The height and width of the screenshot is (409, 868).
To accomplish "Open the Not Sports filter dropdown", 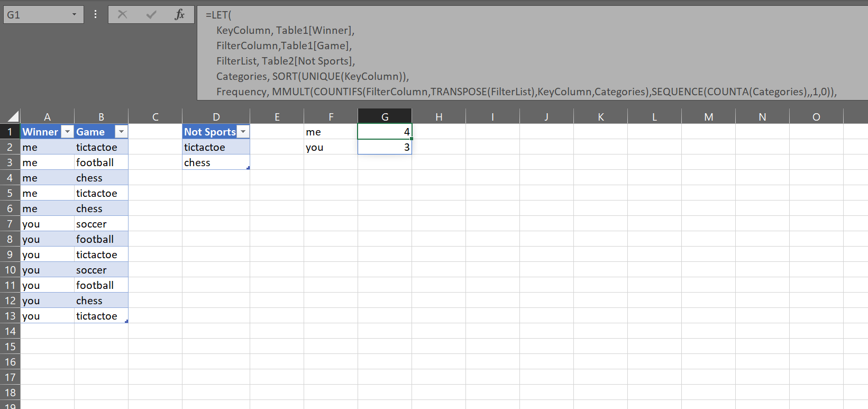I will point(243,132).
